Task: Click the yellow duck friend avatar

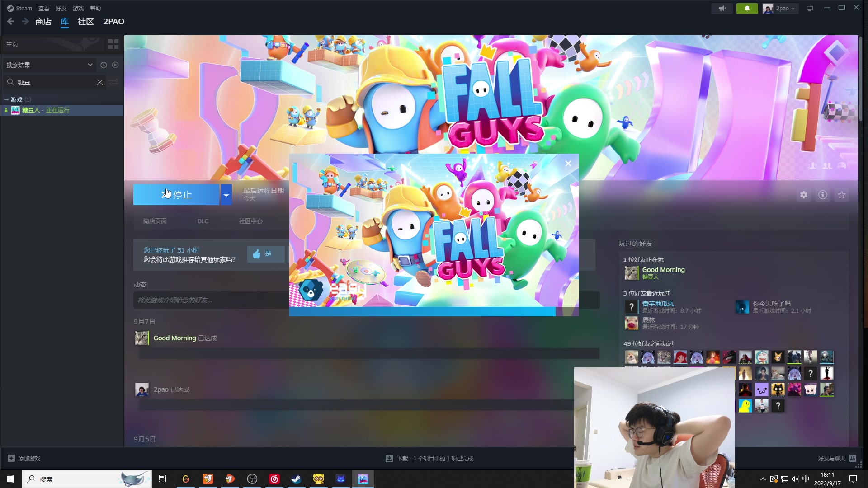Action: pos(745,405)
